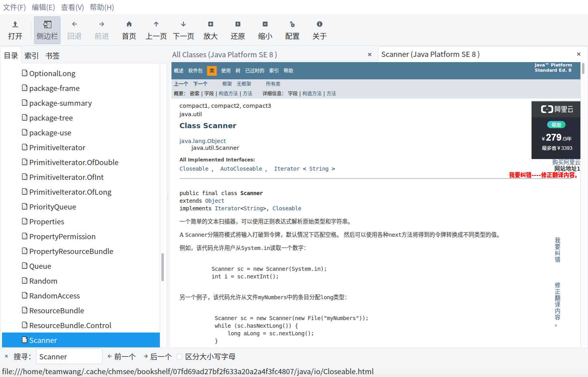Click 下一页 next page icon
588x377 pixels.
pyautogui.click(x=183, y=24)
